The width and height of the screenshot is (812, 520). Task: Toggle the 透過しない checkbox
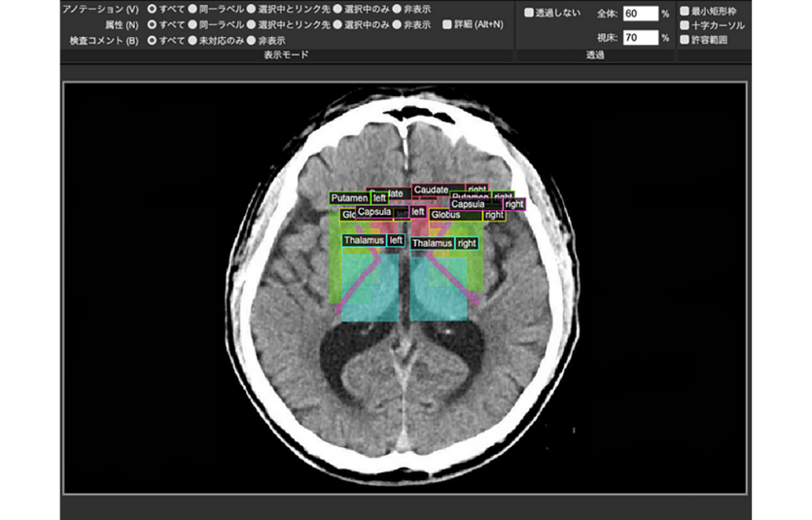[x=529, y=14]
